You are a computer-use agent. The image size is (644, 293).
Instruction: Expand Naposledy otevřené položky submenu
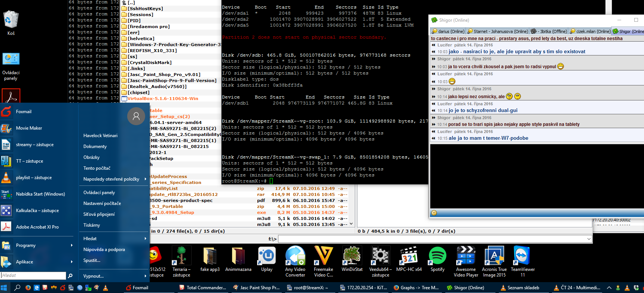[146, 179]
